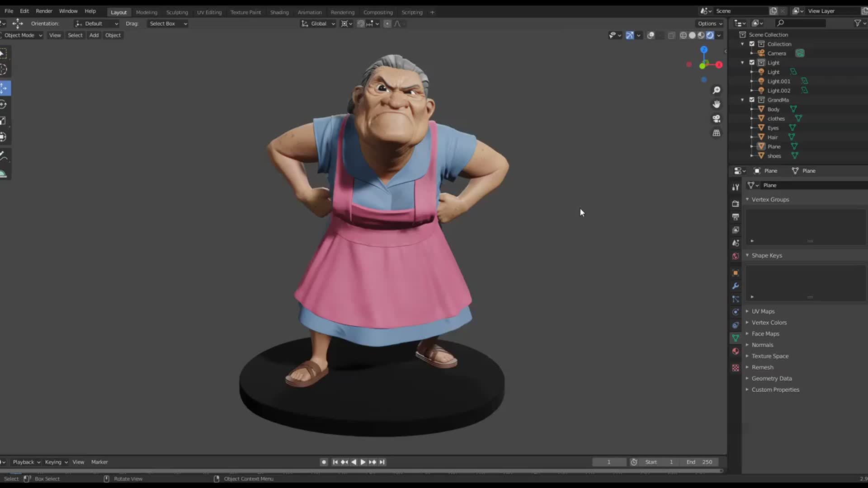Switch to the Sculpting workspace tab

pos(177,12)
